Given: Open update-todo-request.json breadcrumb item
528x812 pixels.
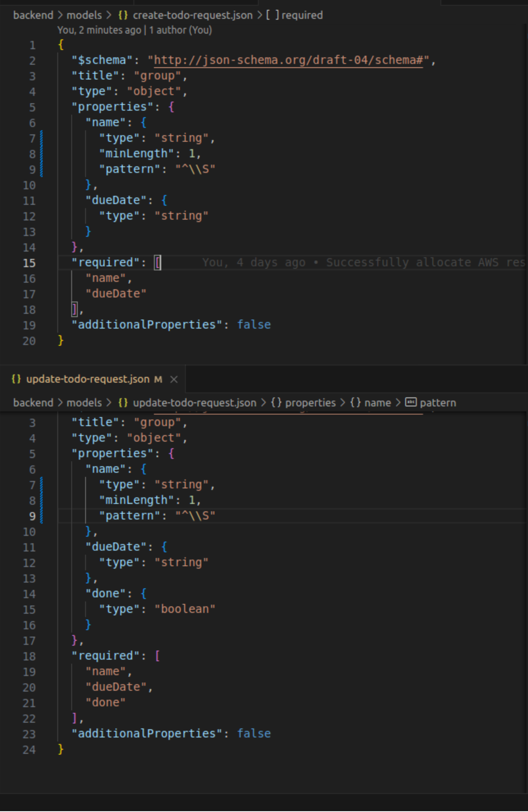Looking at the screenshot, I should pos(194,403).
